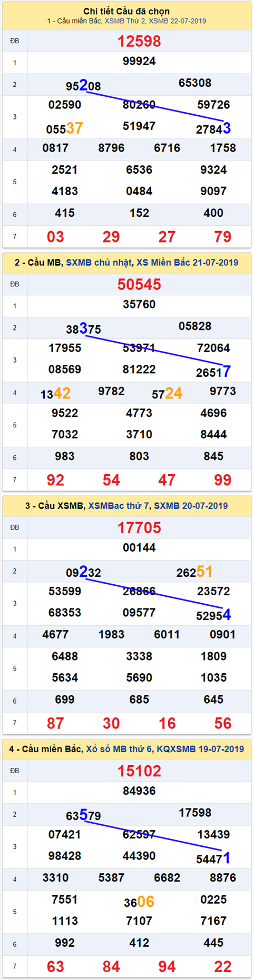Select number 63579 in fourth table
This screenshot has height=980, width=253.
tap(83, 815)
